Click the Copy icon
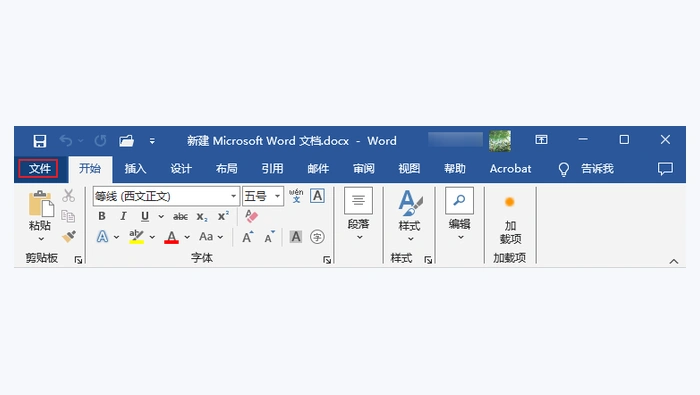 click(x=68, y=216)
